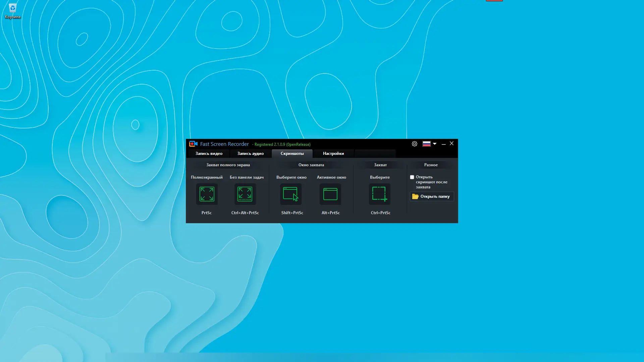Minimize the Fast Screen Recorder window
Screen dimensions: 644x362
coord(443,144)
